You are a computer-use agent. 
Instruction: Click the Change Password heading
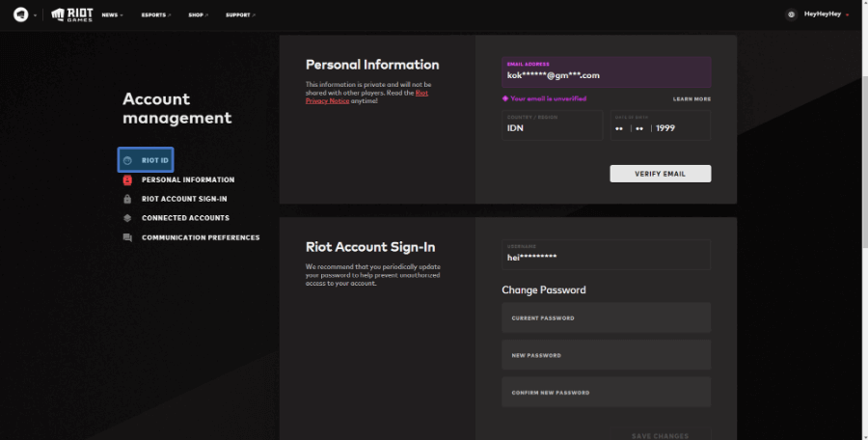point(544,289)
